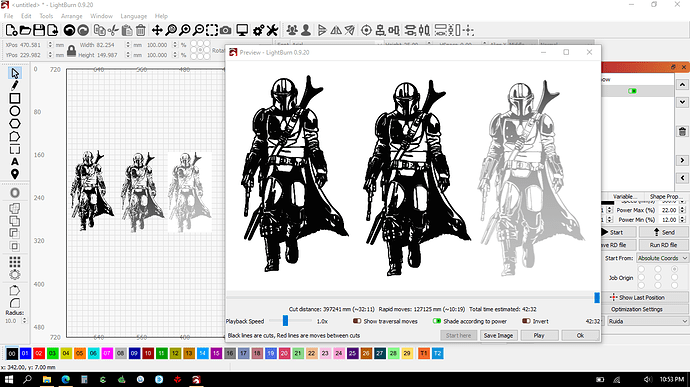Screen dimensions: 690x387
Task: Open the Arrange menu
Action: click(72, 16)
